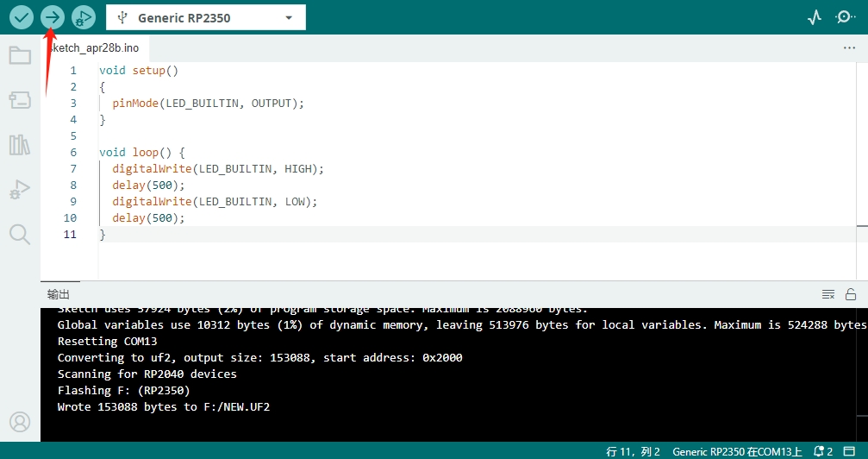This screenshot has width=868, height=459.
Task: Open Library Manager in the sidebar
Action: click(19, 144)
